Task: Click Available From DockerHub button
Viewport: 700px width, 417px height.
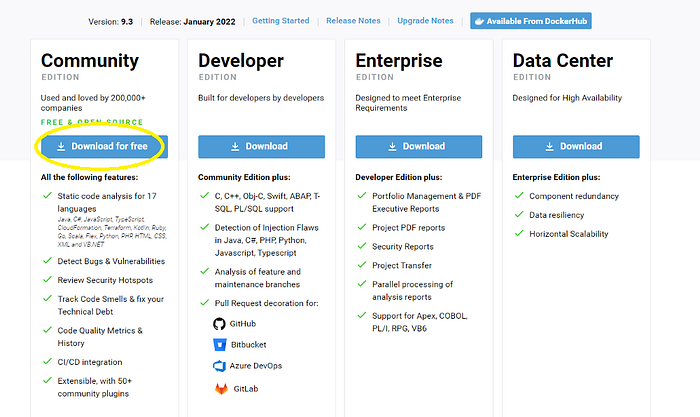Action: (531, 21)
